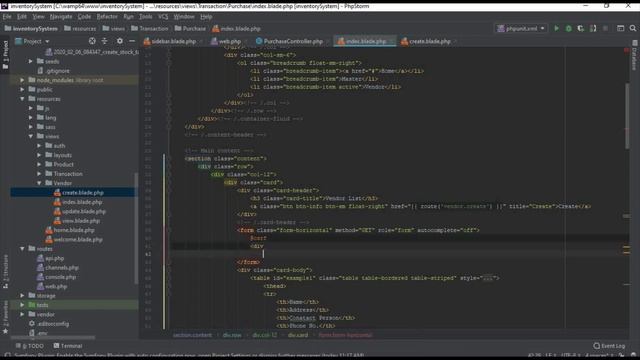
Task: Expand the lang folder
Action: coord(31,118)
